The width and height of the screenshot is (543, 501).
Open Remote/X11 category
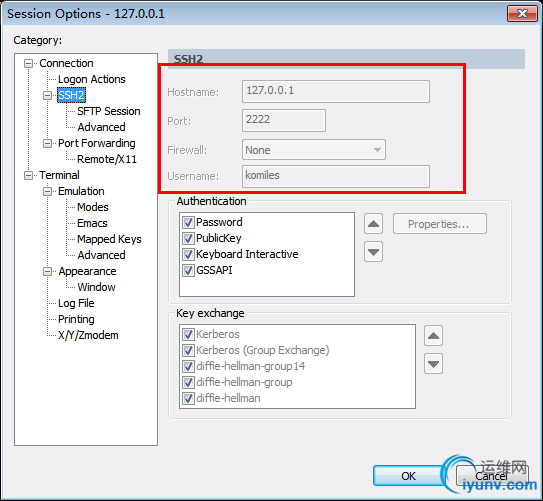click(x=107, y=159)
